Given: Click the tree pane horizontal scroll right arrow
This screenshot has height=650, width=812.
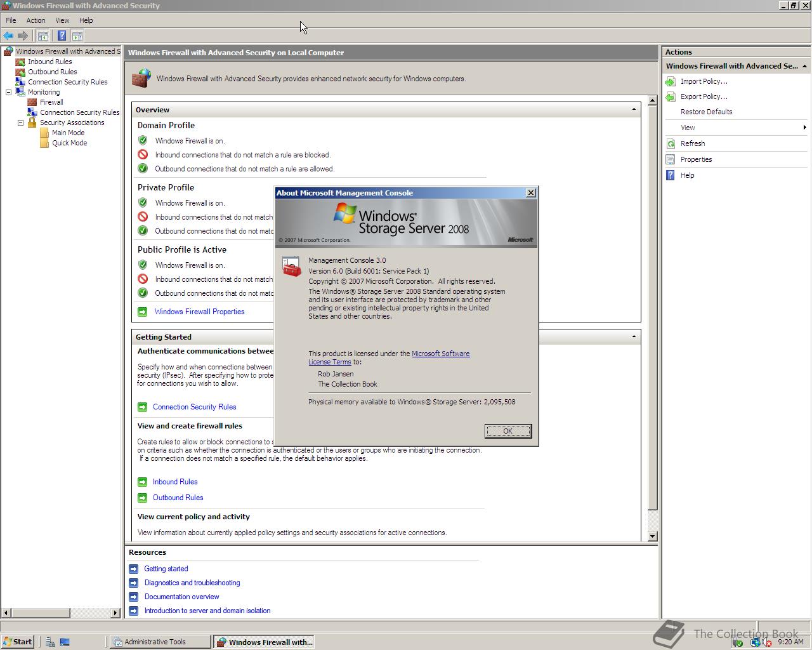Looking at the screenshot, I should (115, 613).
